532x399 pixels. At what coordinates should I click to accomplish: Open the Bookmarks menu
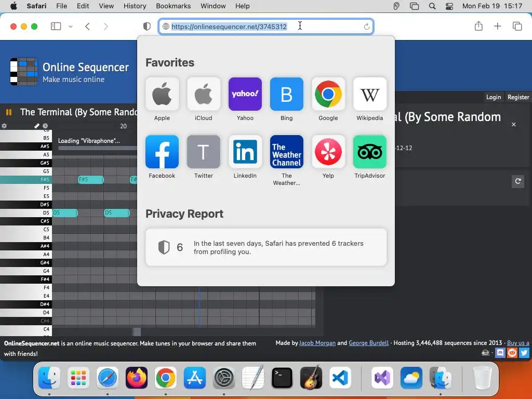pos(174,6)
